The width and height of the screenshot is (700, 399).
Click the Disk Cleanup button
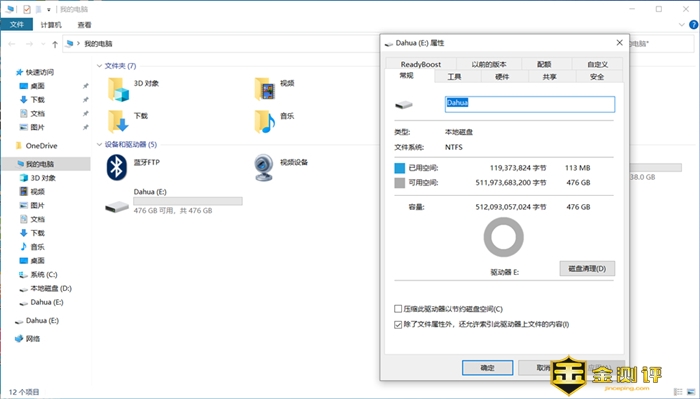coord(587,269)
